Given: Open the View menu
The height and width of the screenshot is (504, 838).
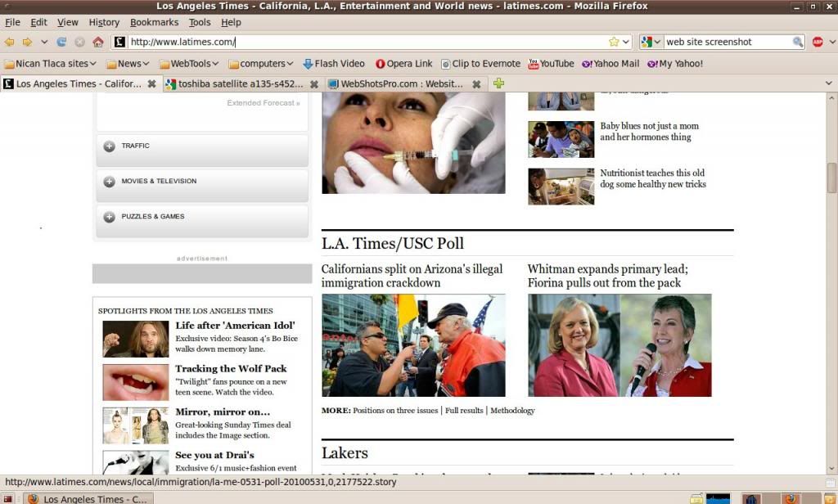Looking at the screenshot, I should coord(68,22).
